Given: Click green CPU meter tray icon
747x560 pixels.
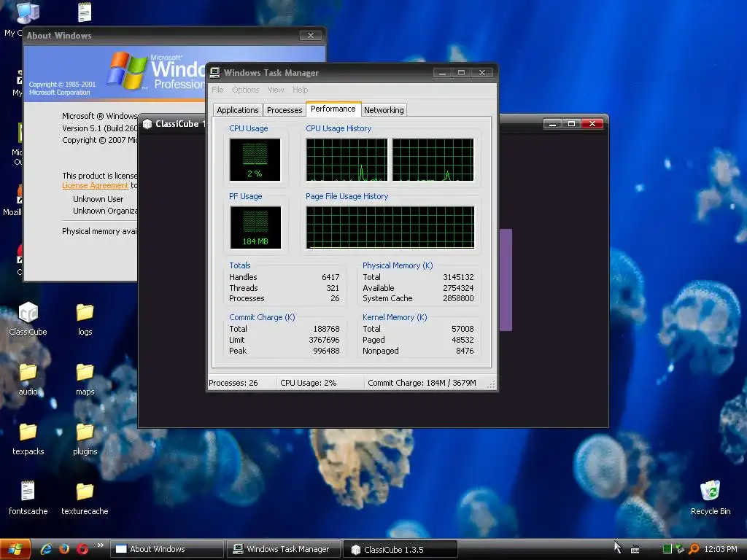Looking at the screenshot, I should 667,549.
